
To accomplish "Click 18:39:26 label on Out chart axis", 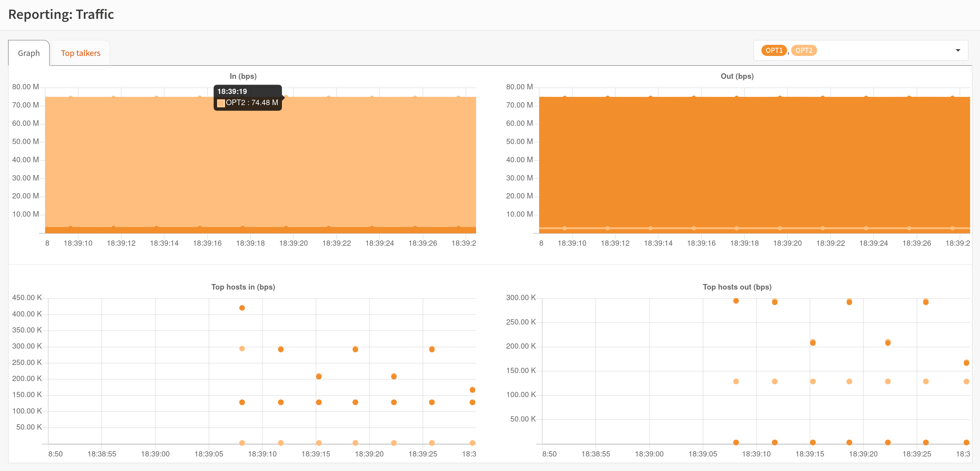I will coord(916,243).
